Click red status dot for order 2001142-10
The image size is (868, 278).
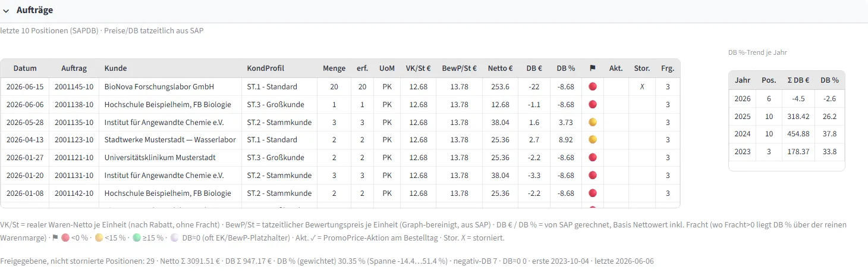[592, 193]
